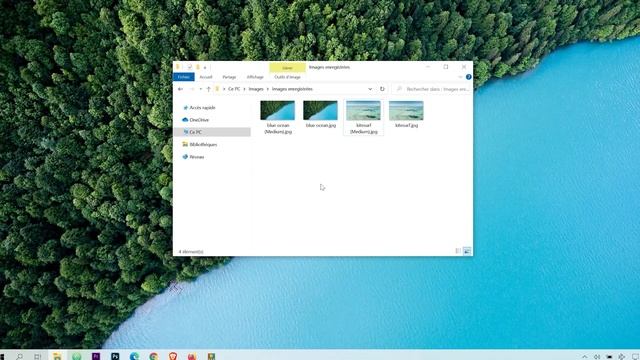640x360 pixels.
Task: Launch Premiere Pro from taskbar
Action: (96, 356)
